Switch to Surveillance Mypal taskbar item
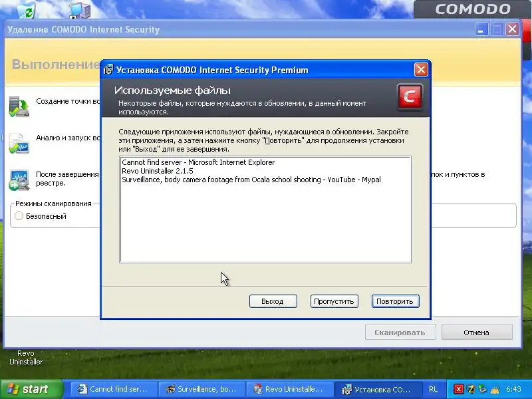Image resolution: width=532 pixels, height=399 pixels. point(202,389)
